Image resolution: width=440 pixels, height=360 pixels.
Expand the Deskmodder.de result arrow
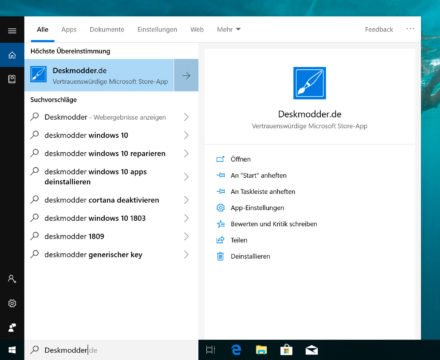(186, 75)
